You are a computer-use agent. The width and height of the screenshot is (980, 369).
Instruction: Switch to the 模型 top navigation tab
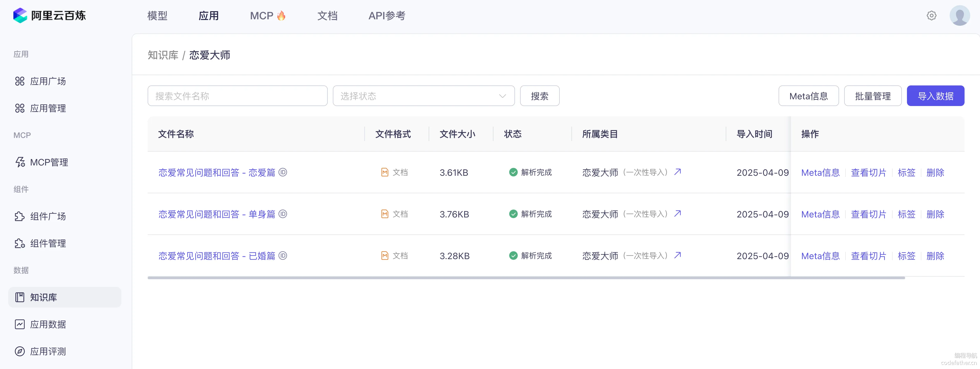(157, 16)
